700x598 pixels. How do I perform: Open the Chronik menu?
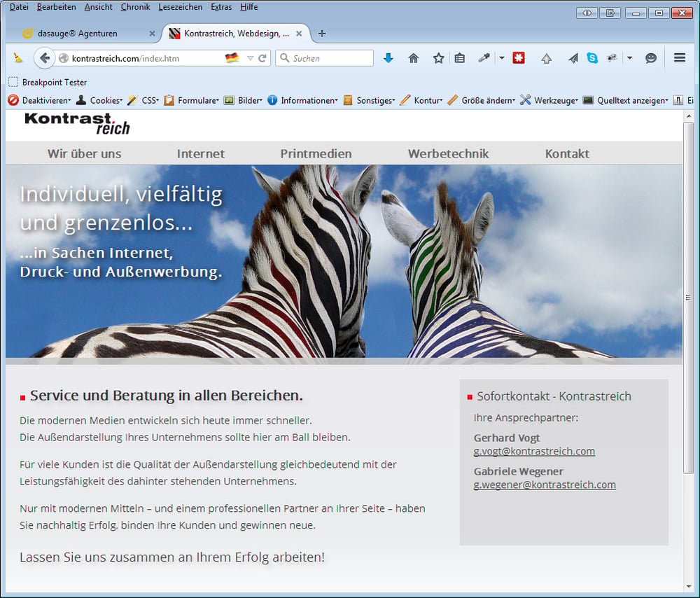point(135,7)
